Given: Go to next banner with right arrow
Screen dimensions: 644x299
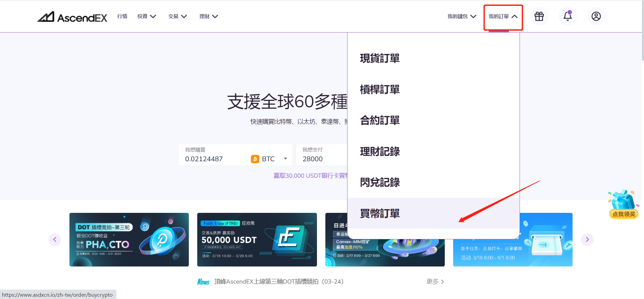Looking at the screenshot, I should click(587, 239).
